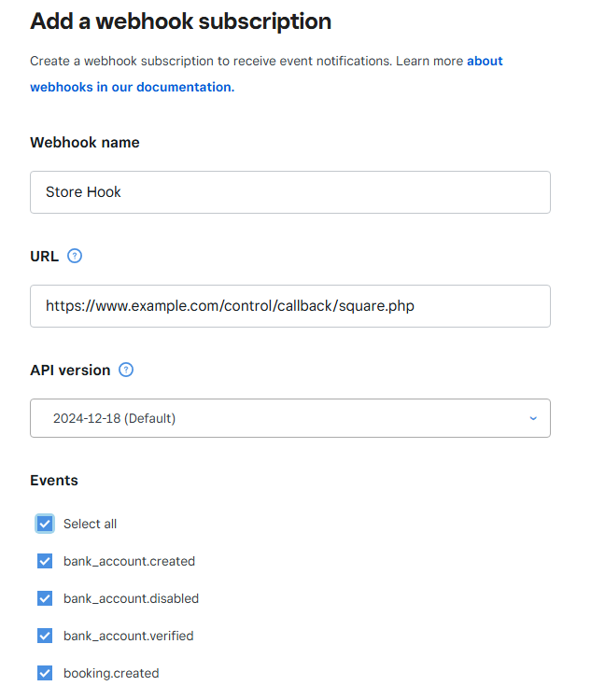605x700 pixels.
Task: Click the help icon beside API version
Action: (126, 370)
